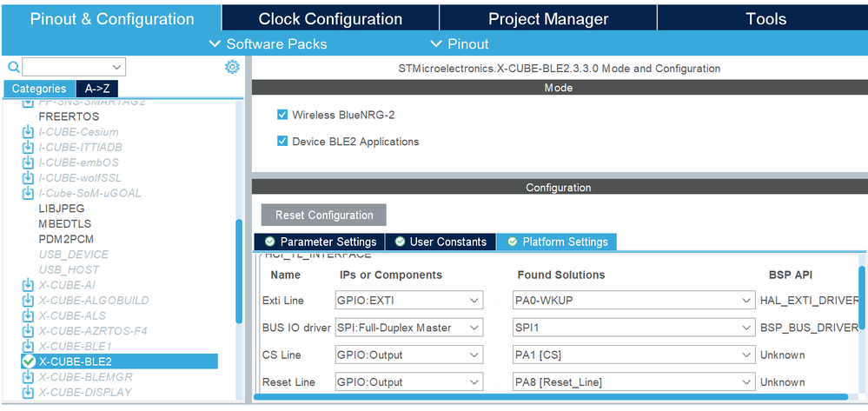This screenshot has width=868, height=411.
Task: Click the IPs or Components column header
Action: pyautogui.click(x=391, y=275)
